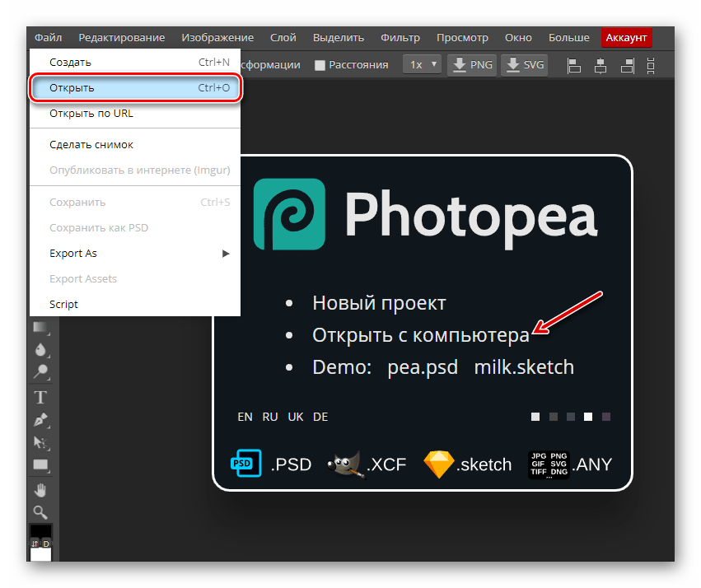The width and height of the screenshot is (701, 588).
Task: Expand the Export As submenu
Action: click(x=136, y=253)
